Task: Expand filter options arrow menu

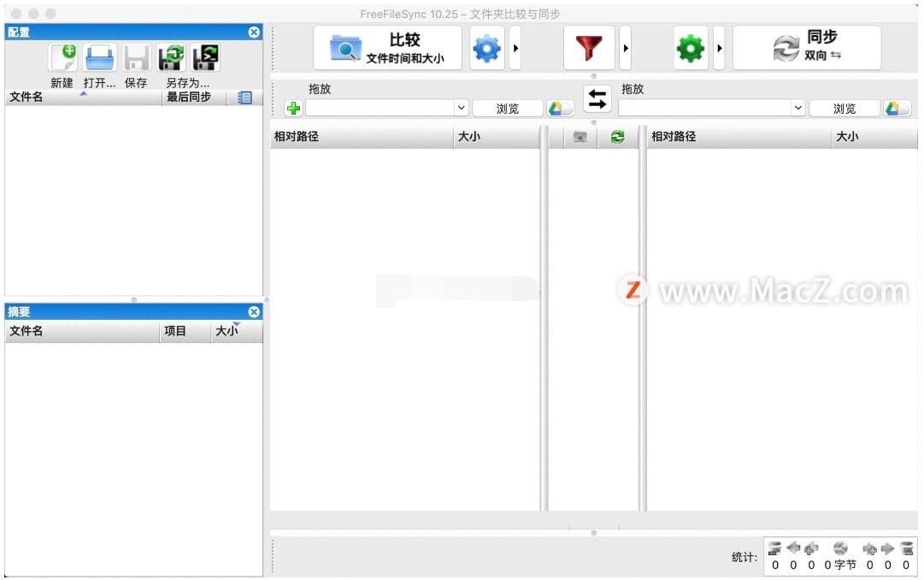Action: pyautogui.click(x=625, y=48)
